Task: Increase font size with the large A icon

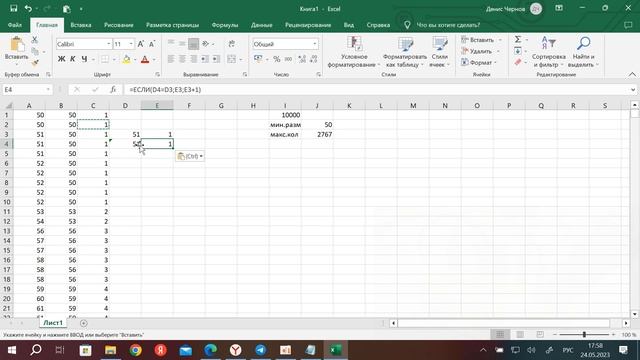Action: [140, 44]
